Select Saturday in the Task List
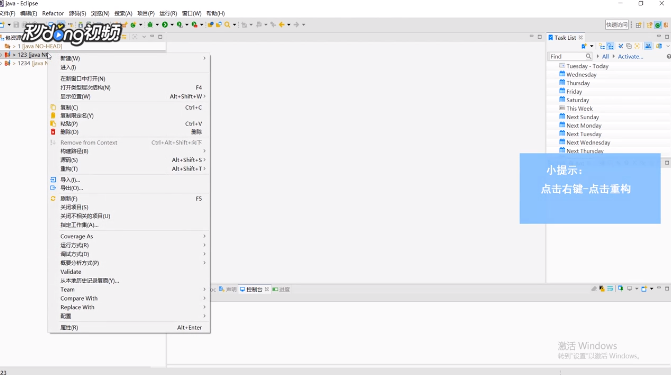This screenshot has width=671, height=375. pyautogui.click(x=577, y=100)
